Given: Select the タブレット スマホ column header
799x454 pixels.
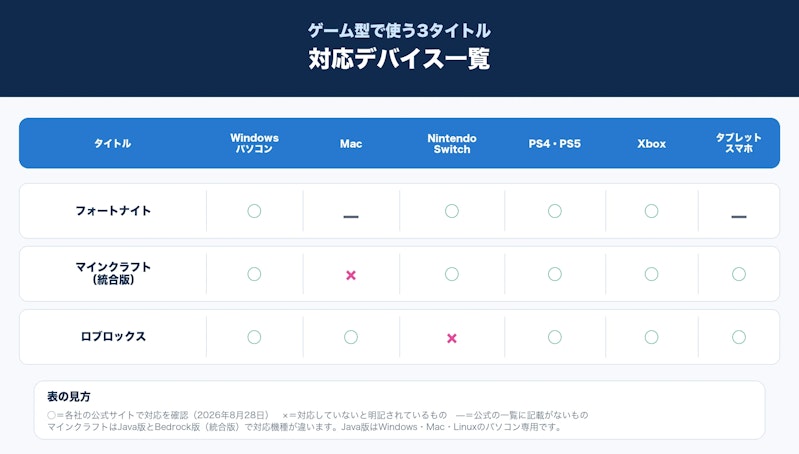Looking at the screenshot, I should [739, 143].
